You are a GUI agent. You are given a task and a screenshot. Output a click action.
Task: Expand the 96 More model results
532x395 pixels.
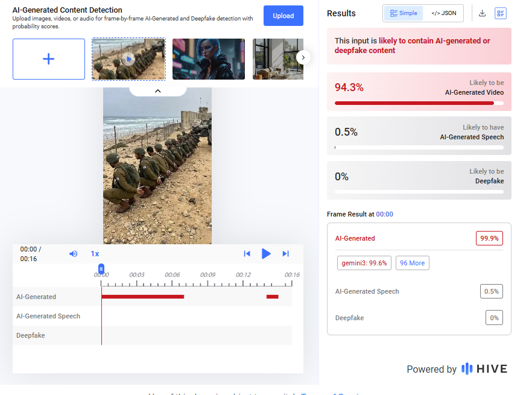point(412,262)
